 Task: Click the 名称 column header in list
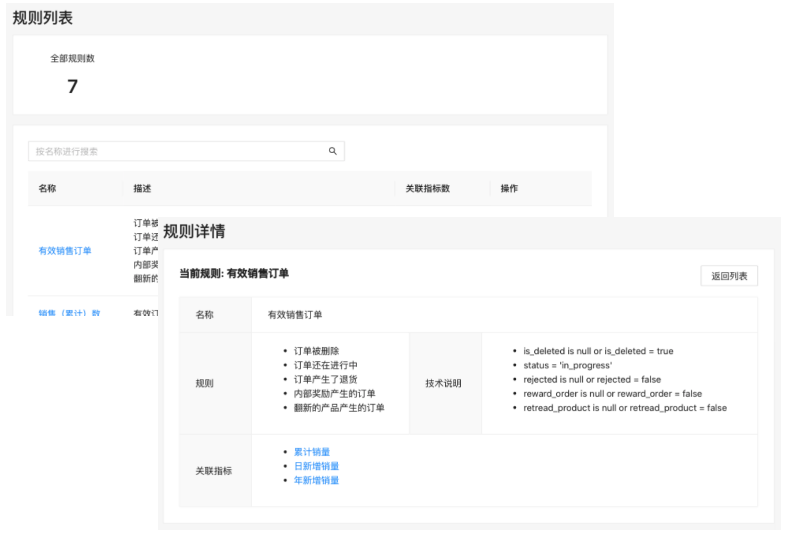tap(48, 188)
